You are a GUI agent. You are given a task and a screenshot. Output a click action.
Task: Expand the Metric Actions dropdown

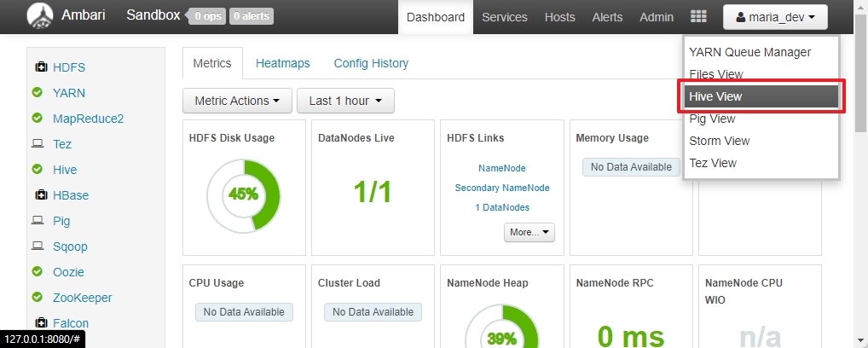coord(237,101)
